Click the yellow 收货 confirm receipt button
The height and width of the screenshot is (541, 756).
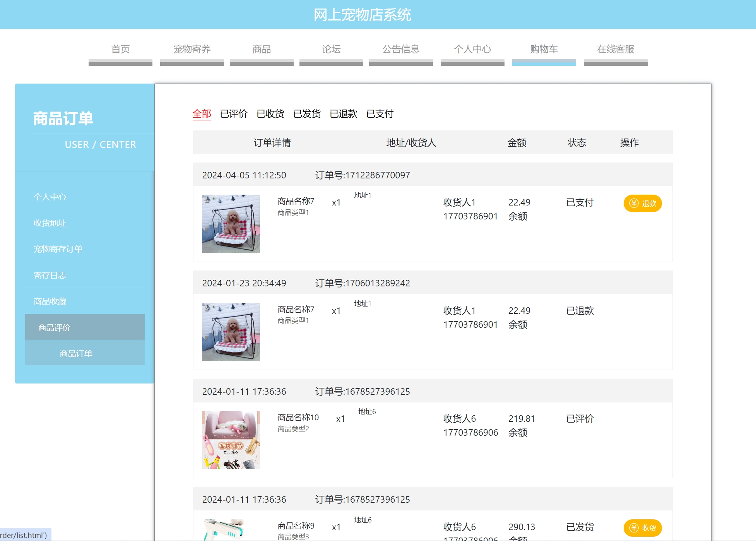coord(642,527)
